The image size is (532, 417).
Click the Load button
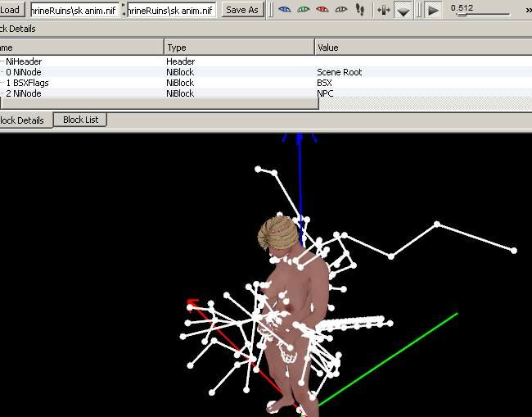11,10
